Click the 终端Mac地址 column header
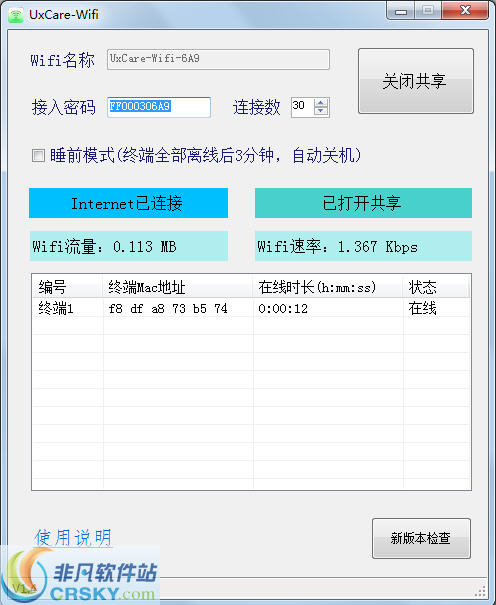Screen dimensions: 496x605 click(178, 287)
